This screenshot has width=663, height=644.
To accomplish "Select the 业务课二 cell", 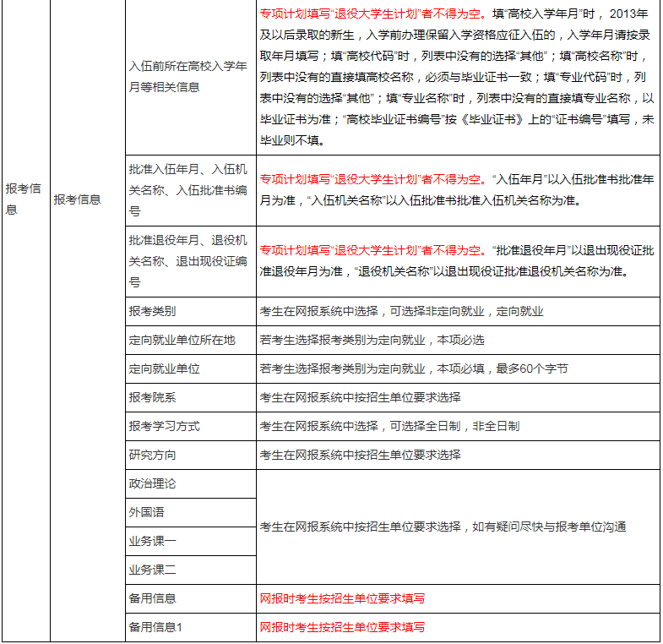I will pos(153,570).
